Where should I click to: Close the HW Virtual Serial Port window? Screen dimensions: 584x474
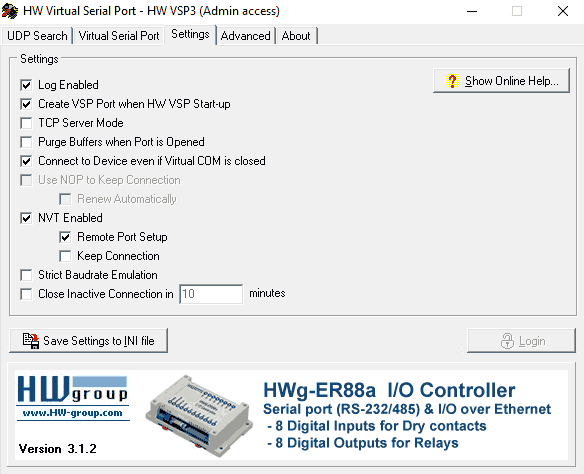pos(562,11)
